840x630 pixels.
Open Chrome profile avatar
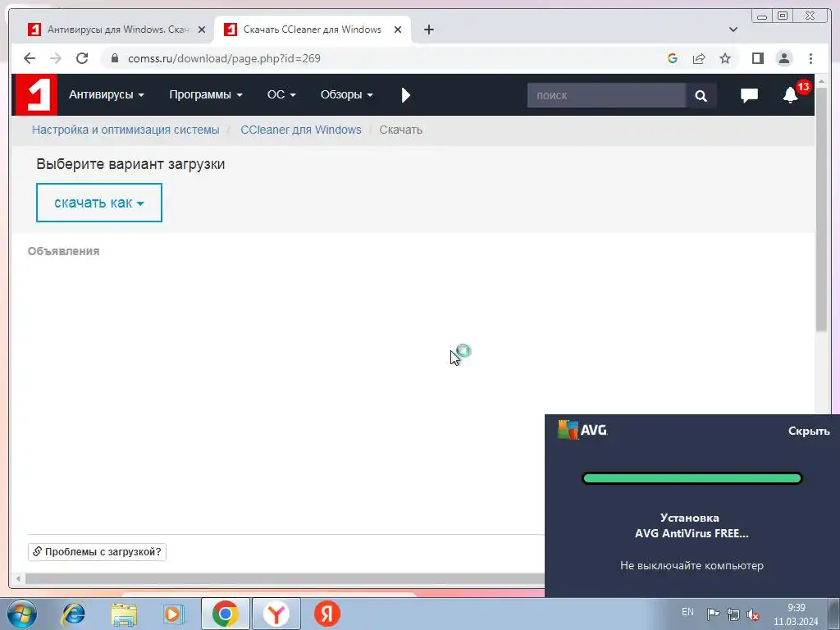tap(783, 58)
